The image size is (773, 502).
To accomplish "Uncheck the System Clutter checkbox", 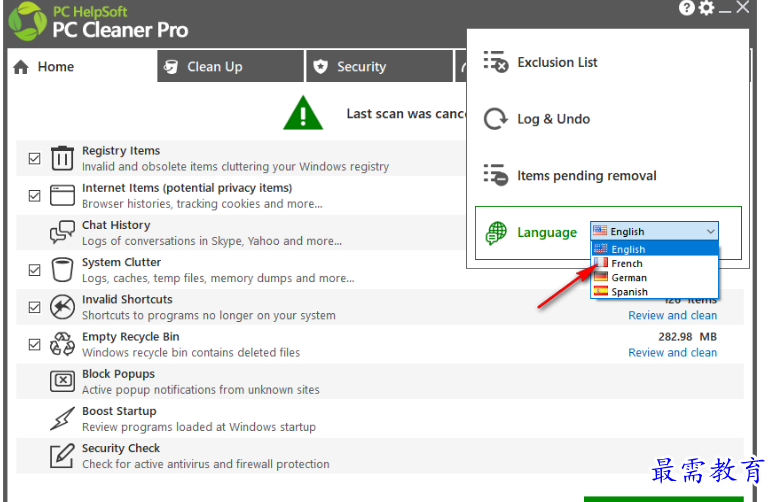I will pos(35,270).
